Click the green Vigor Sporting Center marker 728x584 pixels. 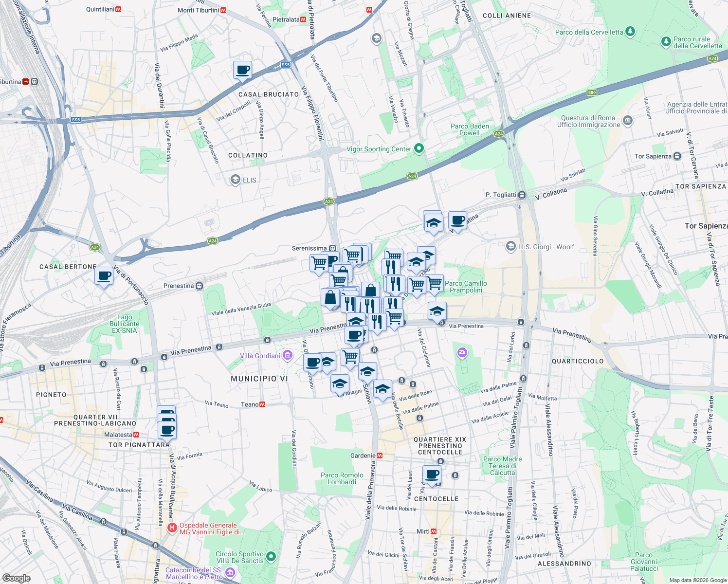(x=419, y=148)
